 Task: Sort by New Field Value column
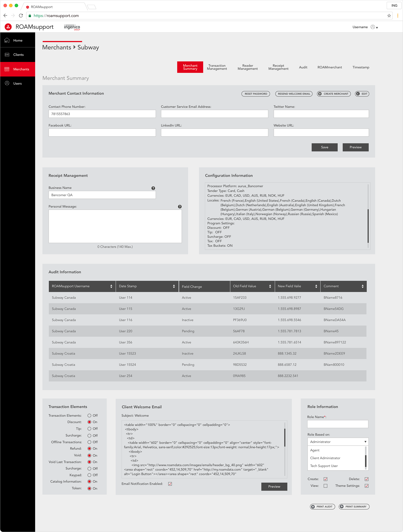[316, 286]
